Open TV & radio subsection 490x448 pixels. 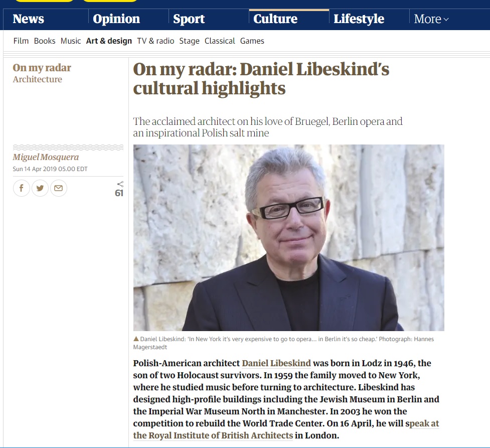tap(155, 41)
